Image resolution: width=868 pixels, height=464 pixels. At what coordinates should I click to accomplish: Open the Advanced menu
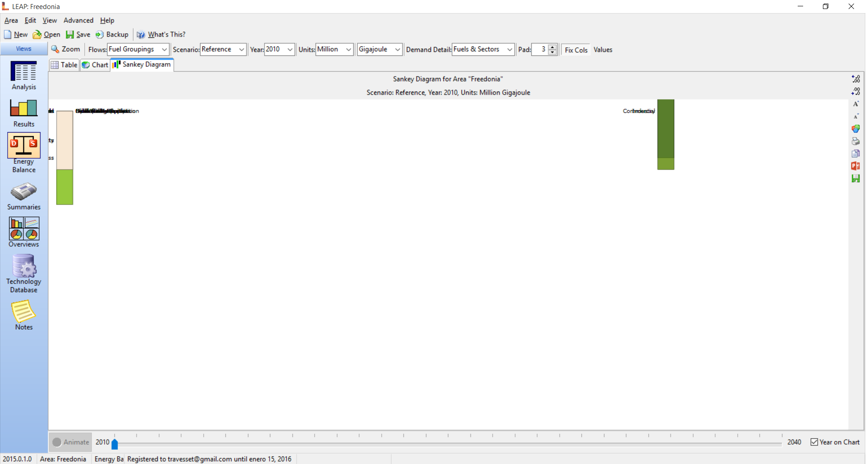tap(78, 20)
